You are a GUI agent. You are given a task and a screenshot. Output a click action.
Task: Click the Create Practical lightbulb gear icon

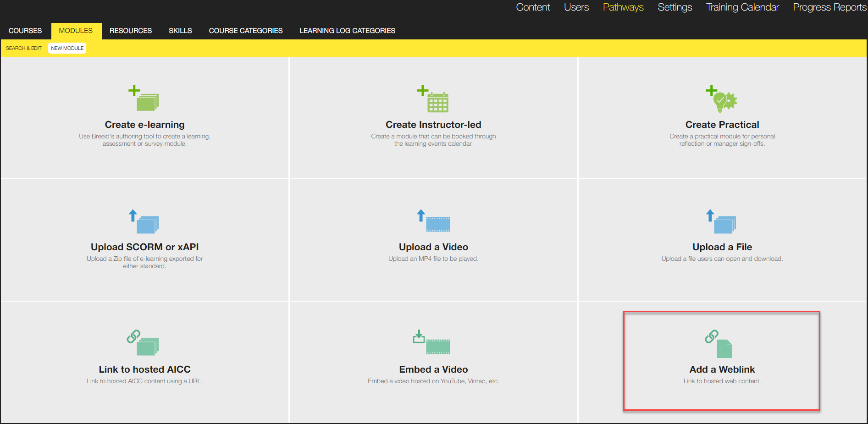tap(721, 98)
